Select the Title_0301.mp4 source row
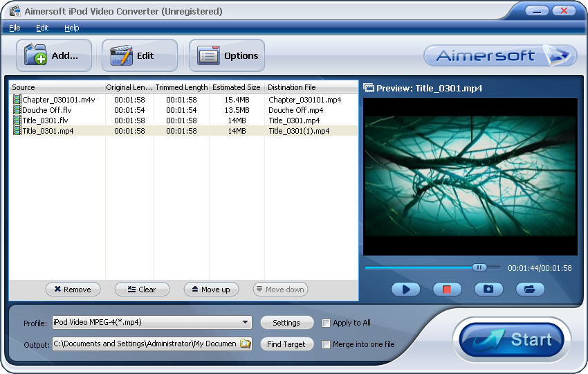This screenshot has width=588, height=374. coord(184,131)
